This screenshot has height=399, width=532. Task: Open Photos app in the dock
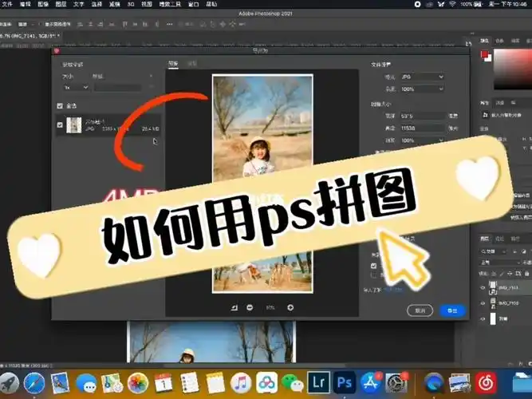tap(138, 383)
